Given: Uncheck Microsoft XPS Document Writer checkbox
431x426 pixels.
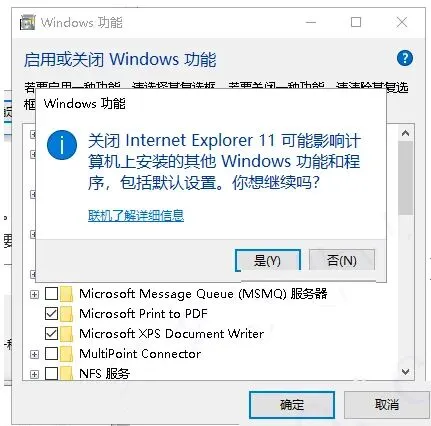Looking at the screenshot, I should coord(51,334).
